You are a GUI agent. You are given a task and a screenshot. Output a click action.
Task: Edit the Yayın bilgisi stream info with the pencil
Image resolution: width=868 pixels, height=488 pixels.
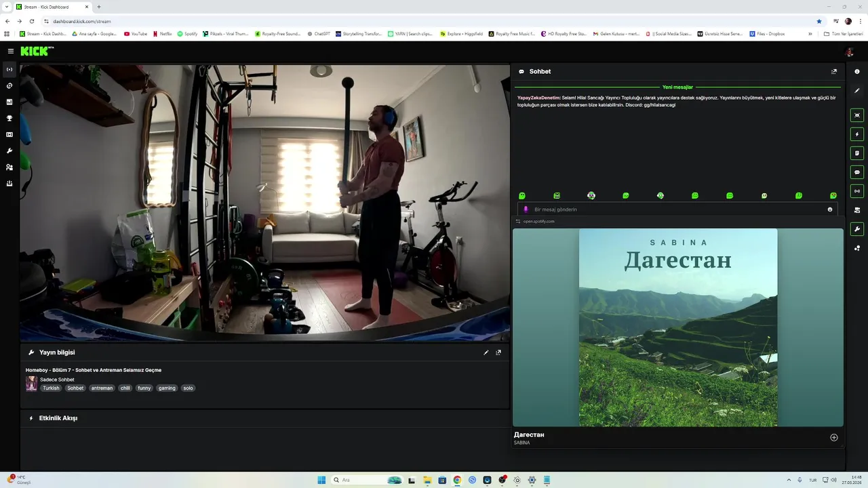point(486,352)
